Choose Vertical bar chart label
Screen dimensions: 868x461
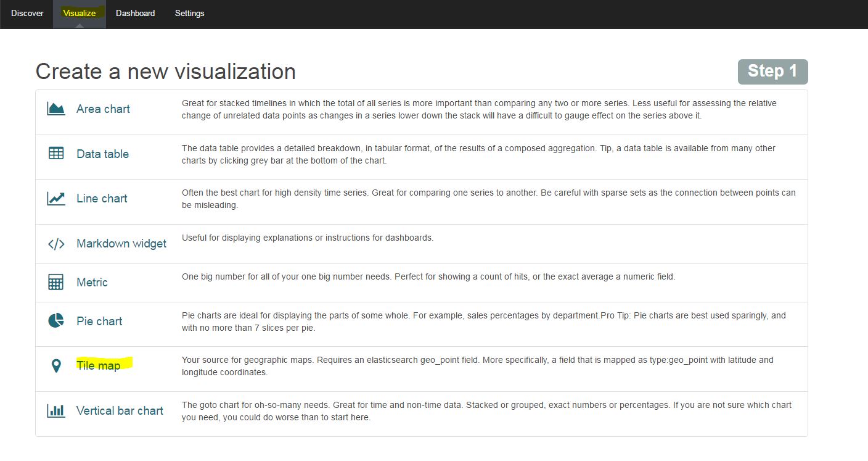(120, 411)
